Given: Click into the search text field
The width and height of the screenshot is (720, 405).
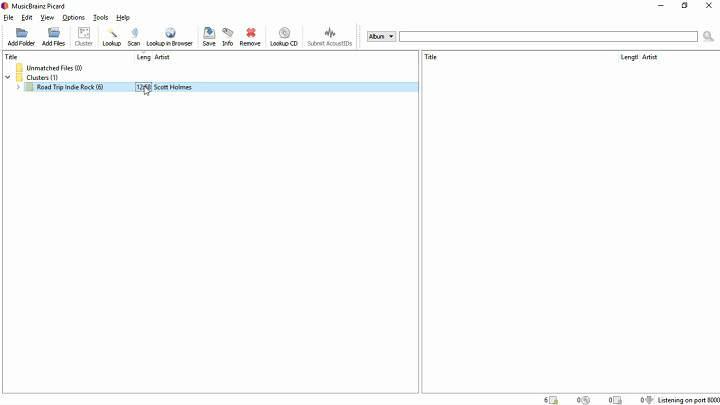Looking at the screenshot, I should coord(548,37).
